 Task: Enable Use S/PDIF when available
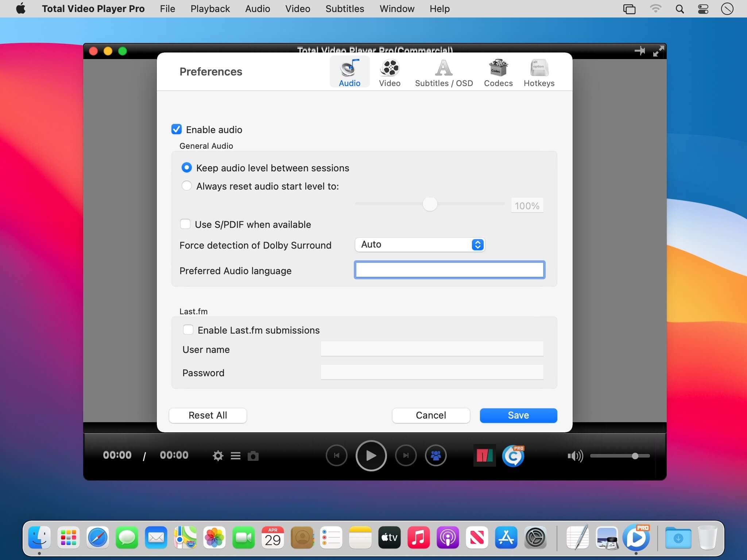coord(185,224)
